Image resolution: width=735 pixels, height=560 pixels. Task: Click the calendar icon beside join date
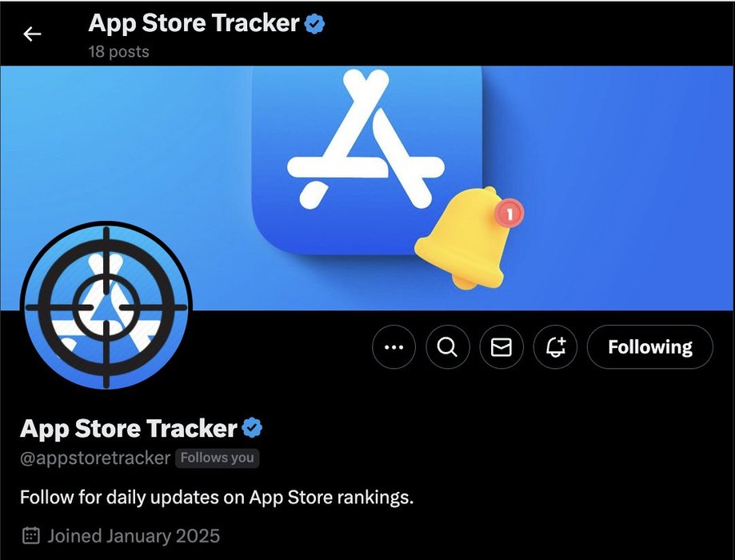coord(31,536)
